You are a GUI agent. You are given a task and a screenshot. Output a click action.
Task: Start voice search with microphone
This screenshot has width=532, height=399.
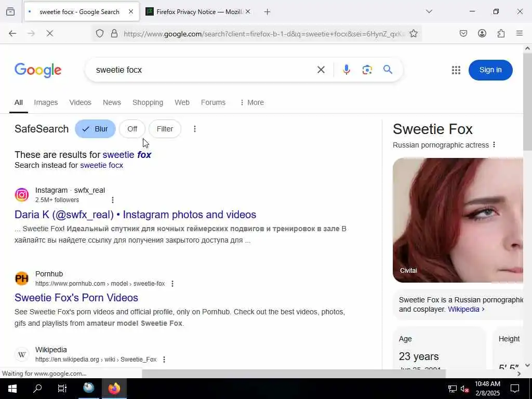(346, 70)
